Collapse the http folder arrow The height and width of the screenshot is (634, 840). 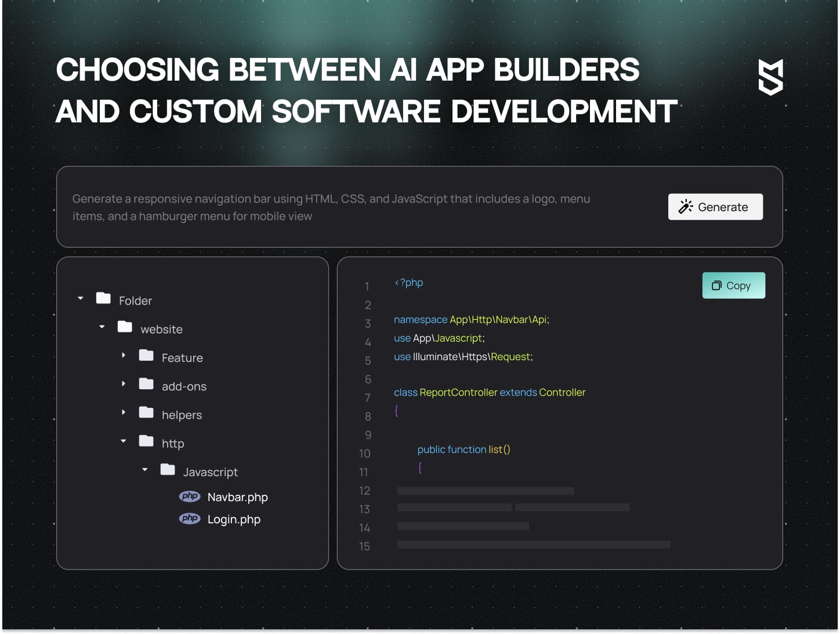(x=124, y=441)
